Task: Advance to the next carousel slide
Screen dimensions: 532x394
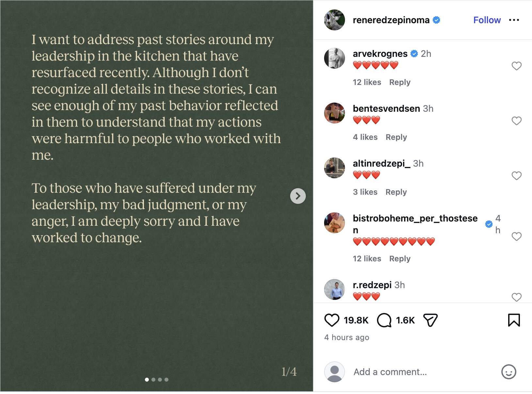Action: click(298, 196)
